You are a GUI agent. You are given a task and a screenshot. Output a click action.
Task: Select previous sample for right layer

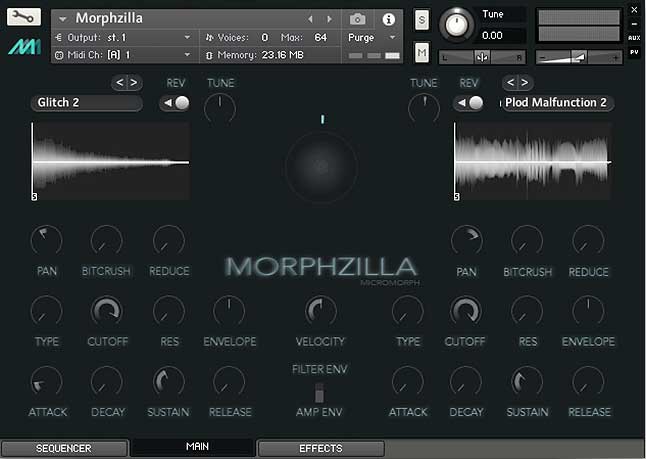510,83
